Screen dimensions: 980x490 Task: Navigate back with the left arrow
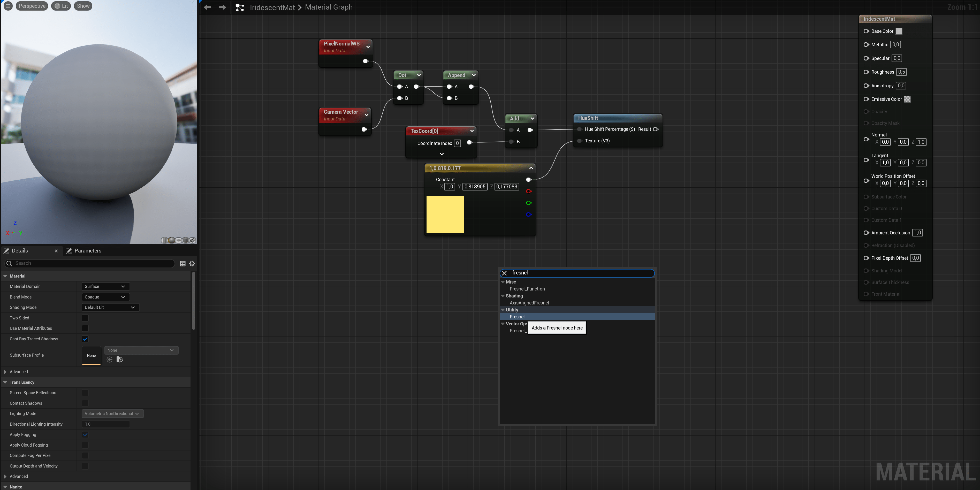pos(207,7)
